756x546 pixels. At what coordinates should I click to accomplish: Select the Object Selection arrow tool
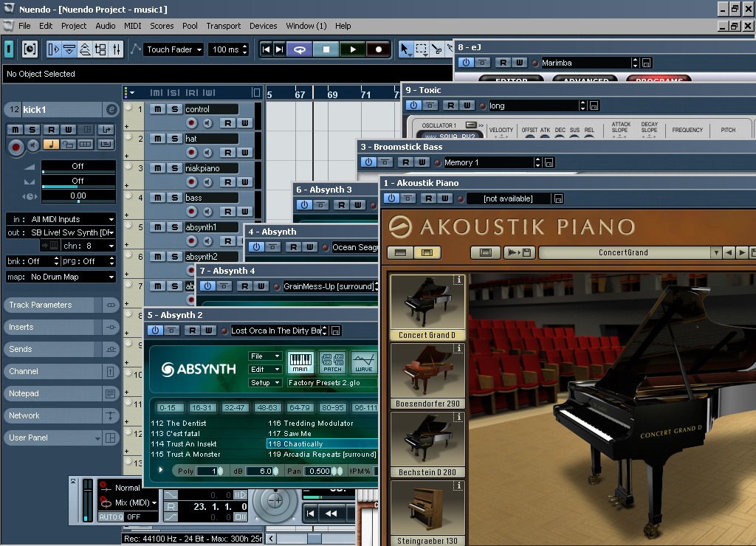[x=405, y=49]
